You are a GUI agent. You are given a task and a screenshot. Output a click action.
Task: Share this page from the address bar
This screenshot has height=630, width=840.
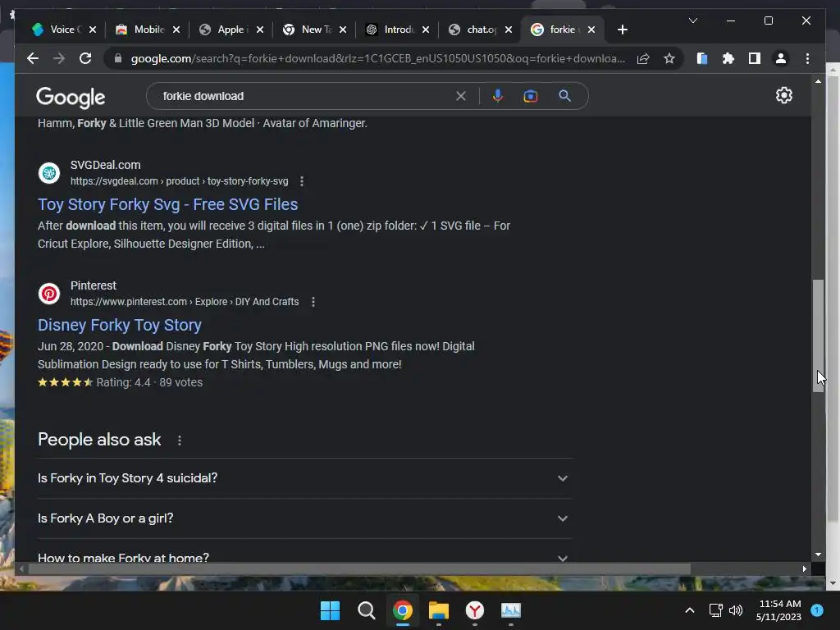coord(643,58)
